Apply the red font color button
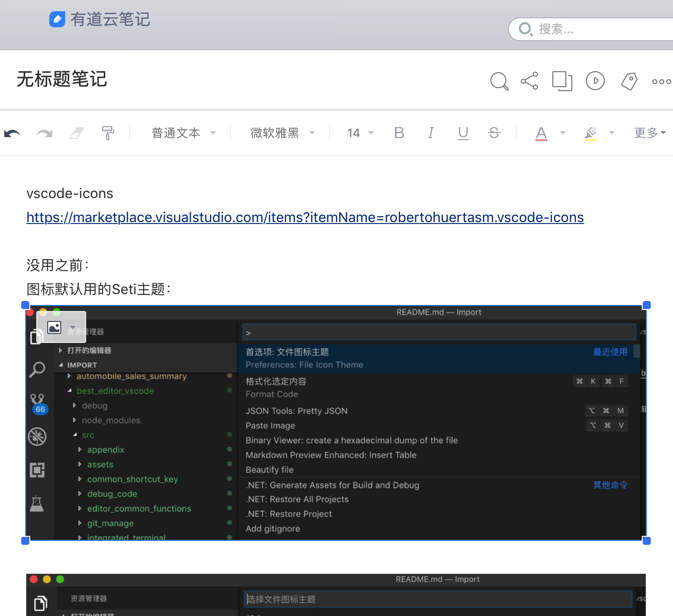Screen dimensions: 673x616 point(541,134)
